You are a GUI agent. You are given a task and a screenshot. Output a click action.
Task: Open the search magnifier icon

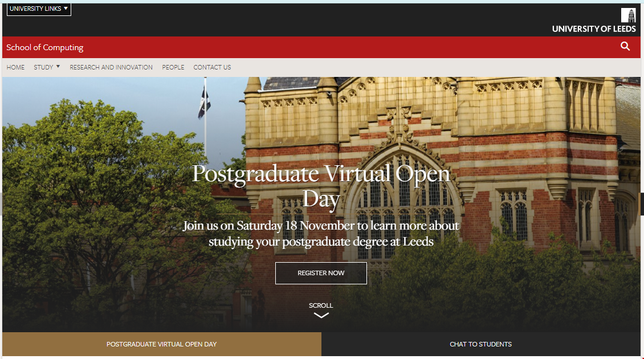[x=625, y=46]
